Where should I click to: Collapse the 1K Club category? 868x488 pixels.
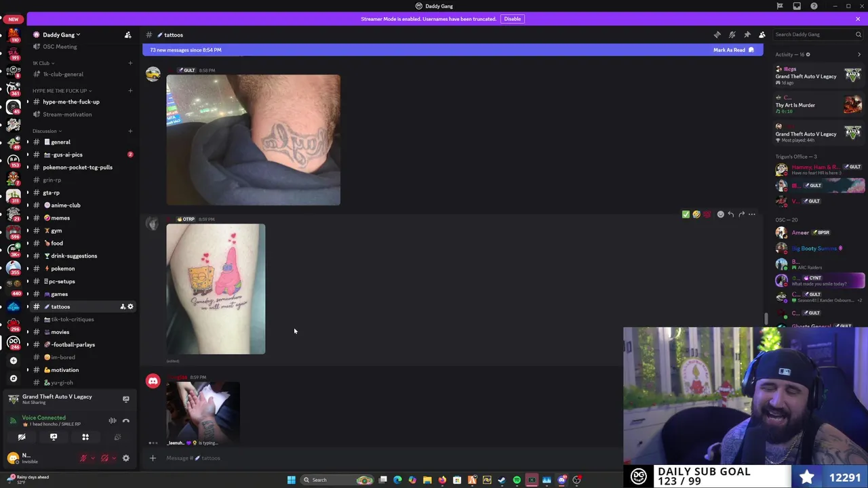[43, 63]
